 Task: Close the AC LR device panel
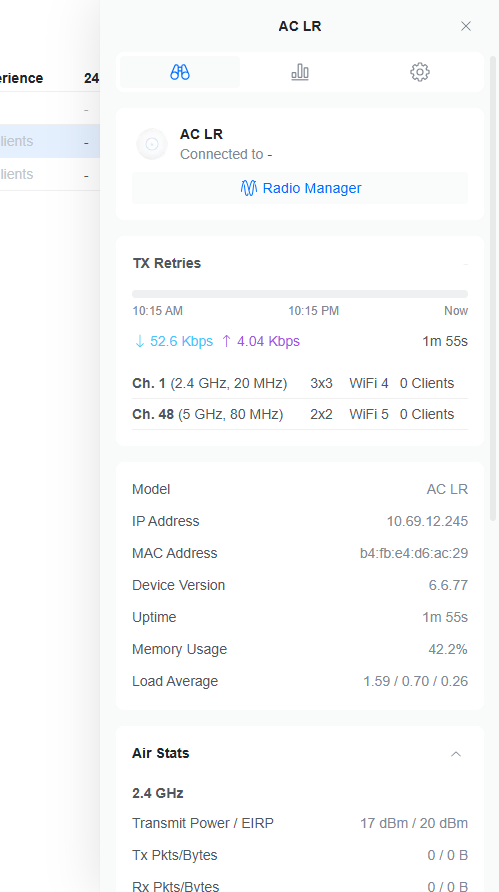coord(466,26)
